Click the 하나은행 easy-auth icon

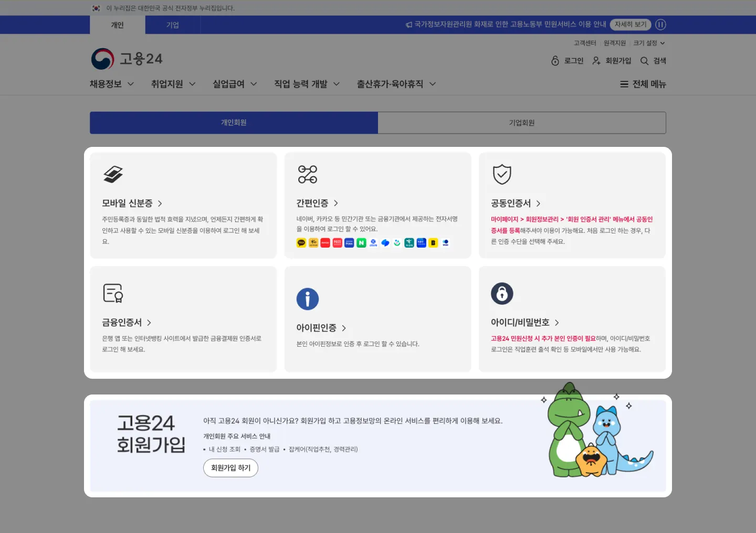coord(409,243)
